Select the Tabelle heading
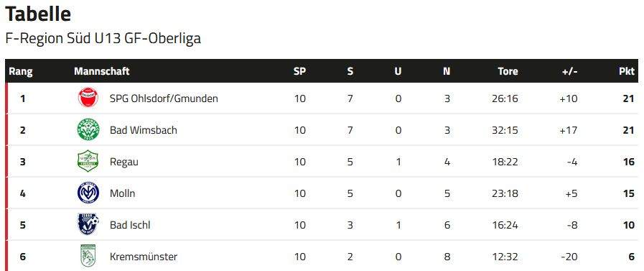This screenshot has height=271, width=644. coord(38,14)
